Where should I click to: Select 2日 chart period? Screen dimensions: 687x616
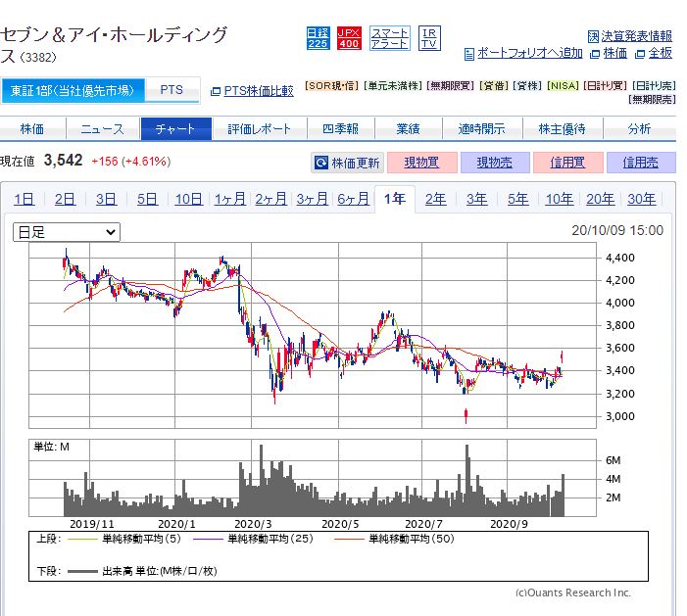click(x=65, y=199)
